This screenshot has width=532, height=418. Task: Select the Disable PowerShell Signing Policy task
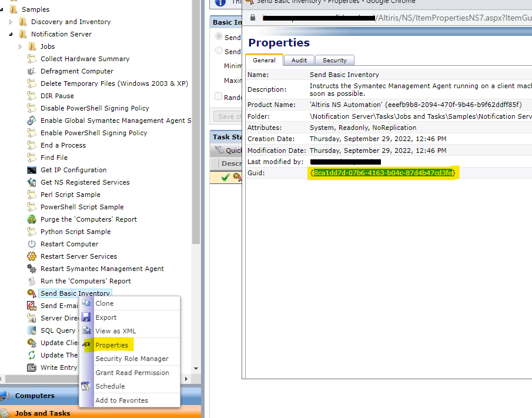point(95,108)
